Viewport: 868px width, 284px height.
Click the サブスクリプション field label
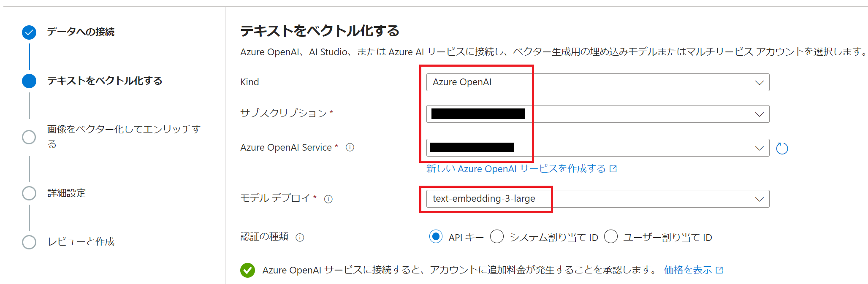tap(283, 113)
